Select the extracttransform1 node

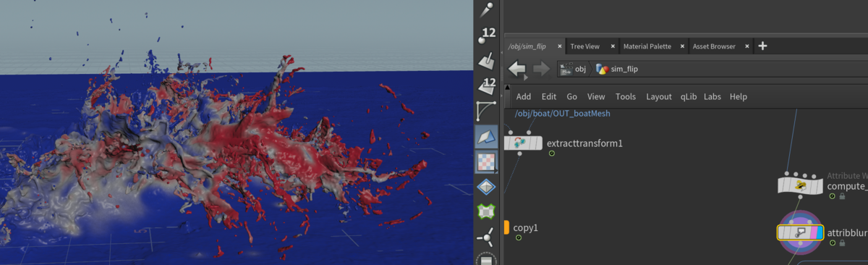pyautogui.click(x=523, y=143)
